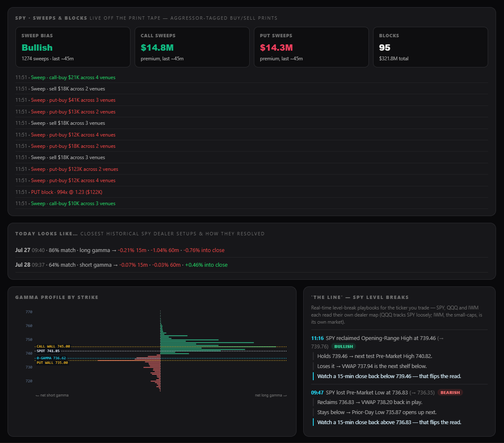Click the longest red gamma bar at the put wall
Viewport: 504px width, 443px height.
tap(129, 360)
